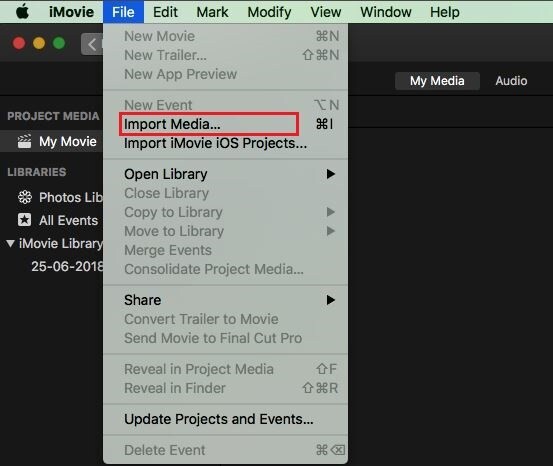This screenshot has height=466, width=553.
Task: Choose Import Media… from File menu
Action: click(225, 124)
